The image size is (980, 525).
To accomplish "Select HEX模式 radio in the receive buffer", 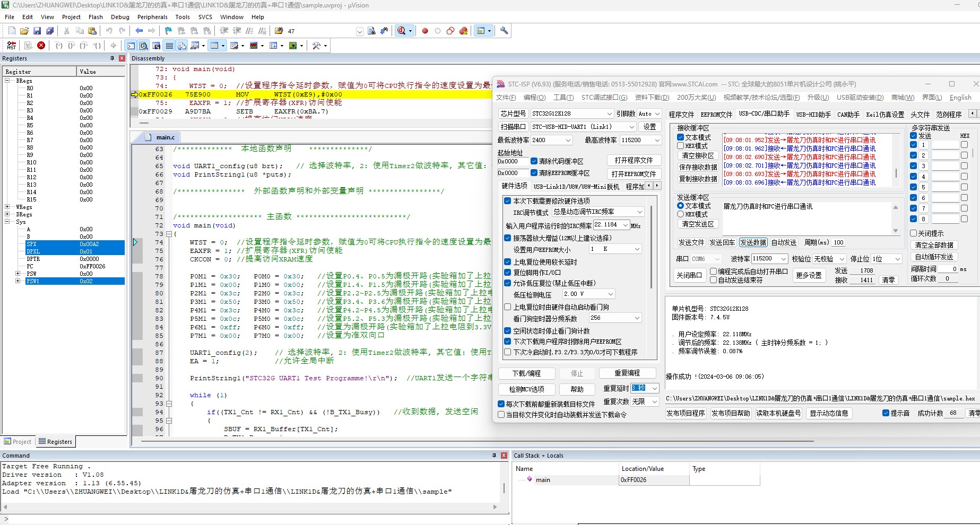I will 680,146.
